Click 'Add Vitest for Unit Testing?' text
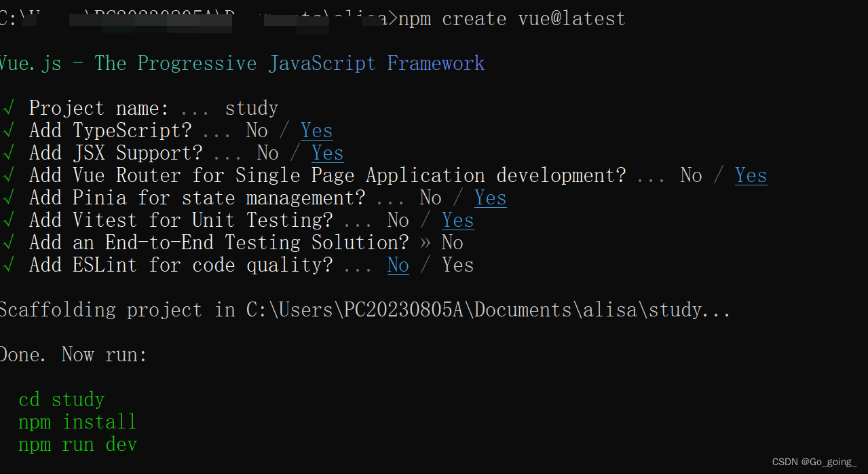Image resolution: width=868 pixels, height=474 pixels. [x=181, y=220]
